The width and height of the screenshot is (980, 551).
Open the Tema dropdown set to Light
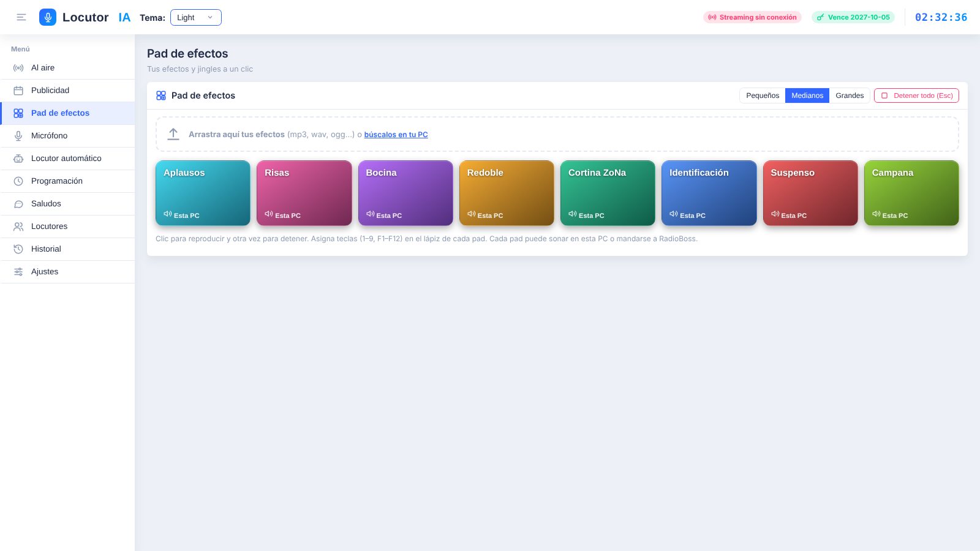pos(195,17)
